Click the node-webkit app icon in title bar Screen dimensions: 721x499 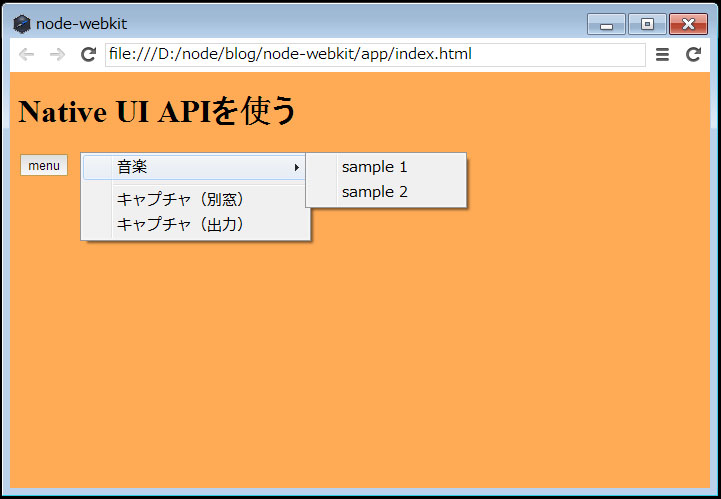(x=22, y=24)
